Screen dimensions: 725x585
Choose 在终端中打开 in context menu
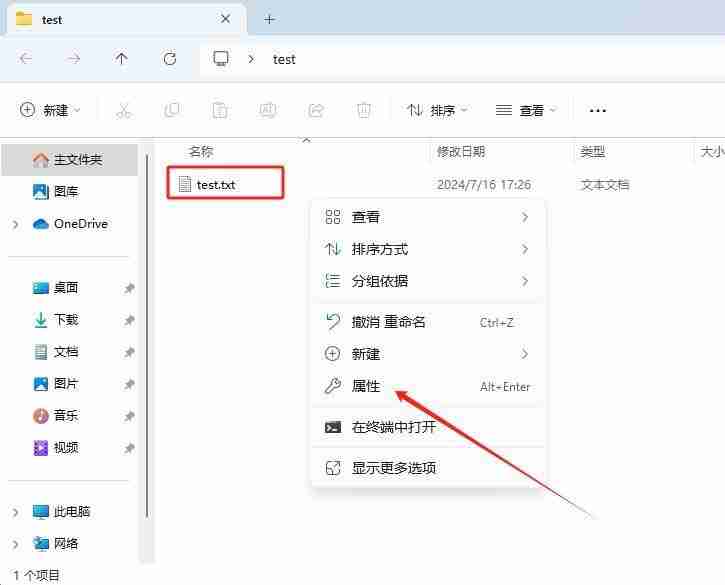point(428,427)
